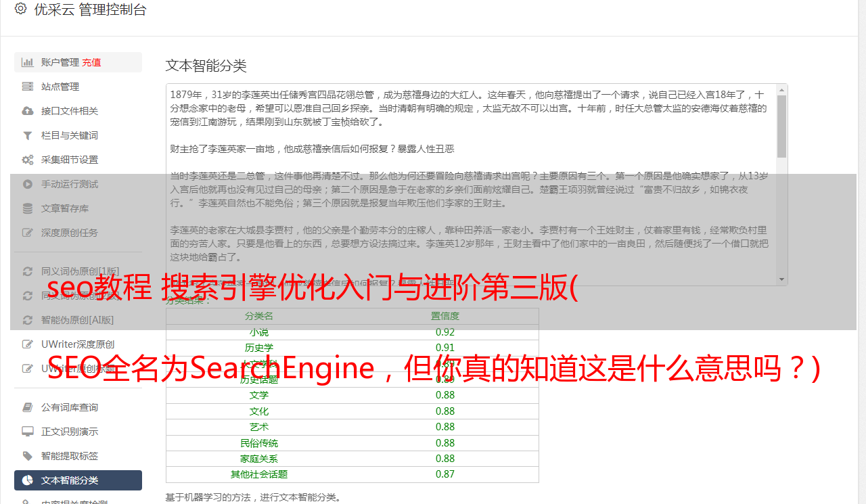Screen dimensions: 866x504
Task: Select the 文学 category cell
Action: coord(259,395)
